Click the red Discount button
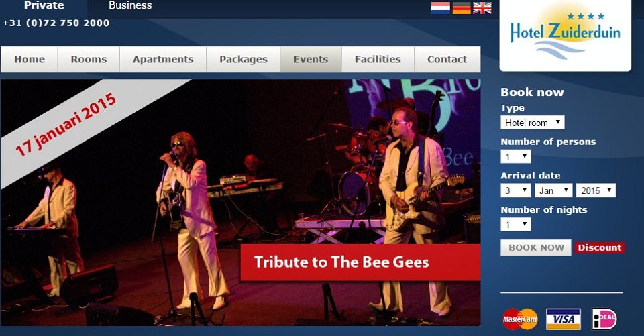644x336 pixels. click(x=599, y=247)
